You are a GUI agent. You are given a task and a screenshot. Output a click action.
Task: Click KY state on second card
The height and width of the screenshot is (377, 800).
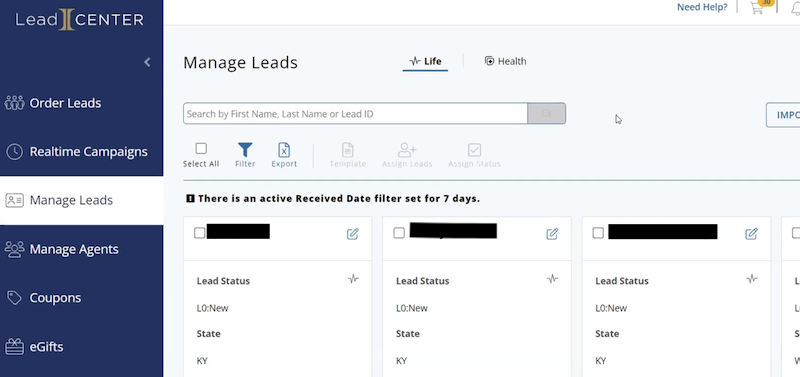click(x=402, y=361)
